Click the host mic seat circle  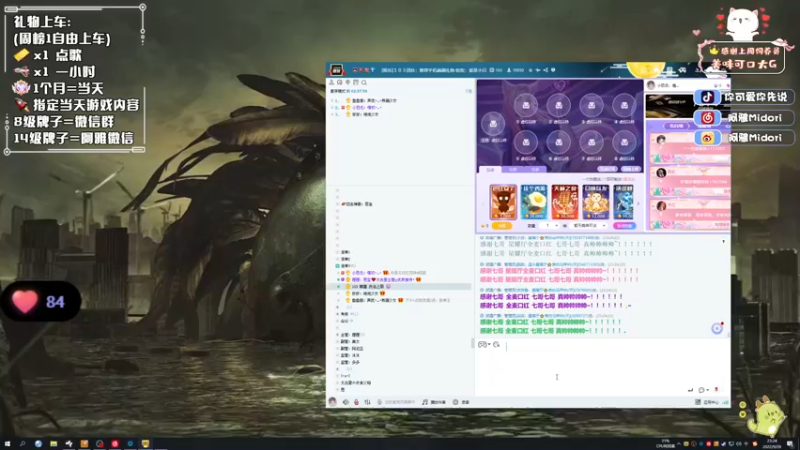[493, 123]
